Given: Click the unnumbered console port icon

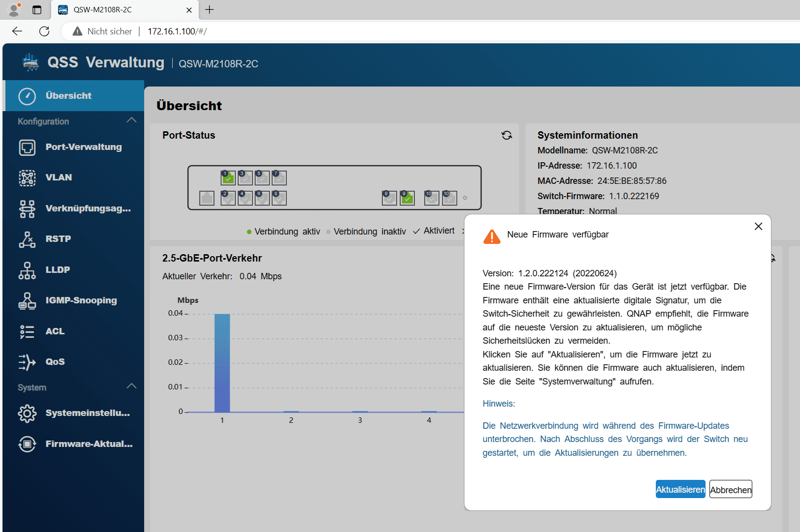Looking at the screenshot, I should [207, 198].
